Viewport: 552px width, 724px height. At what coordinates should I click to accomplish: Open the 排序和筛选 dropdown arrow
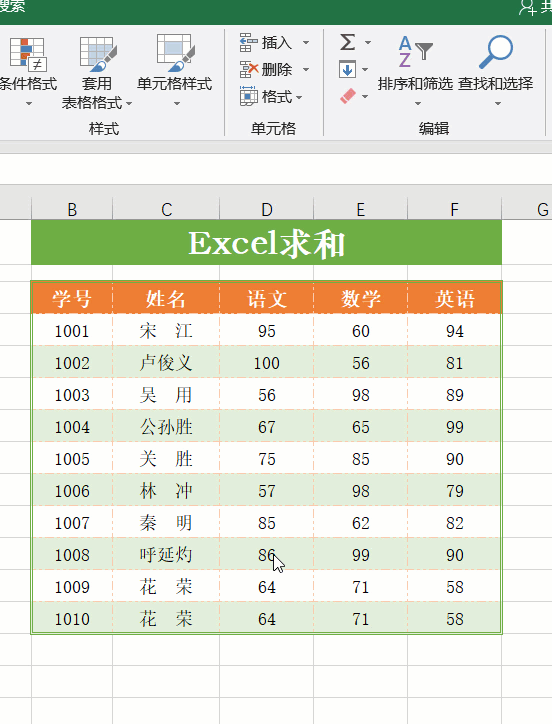[418, 103]
